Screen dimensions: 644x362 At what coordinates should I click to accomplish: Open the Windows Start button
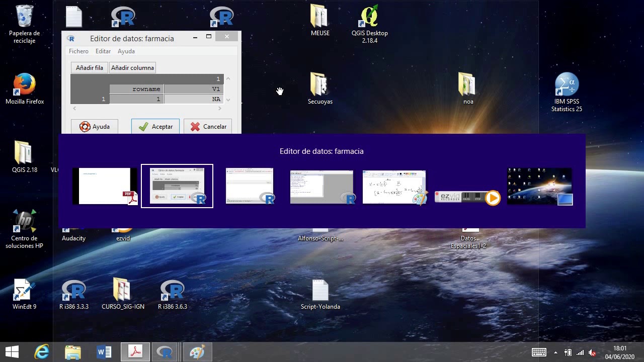pyautogui.click(x=12, y=352)
